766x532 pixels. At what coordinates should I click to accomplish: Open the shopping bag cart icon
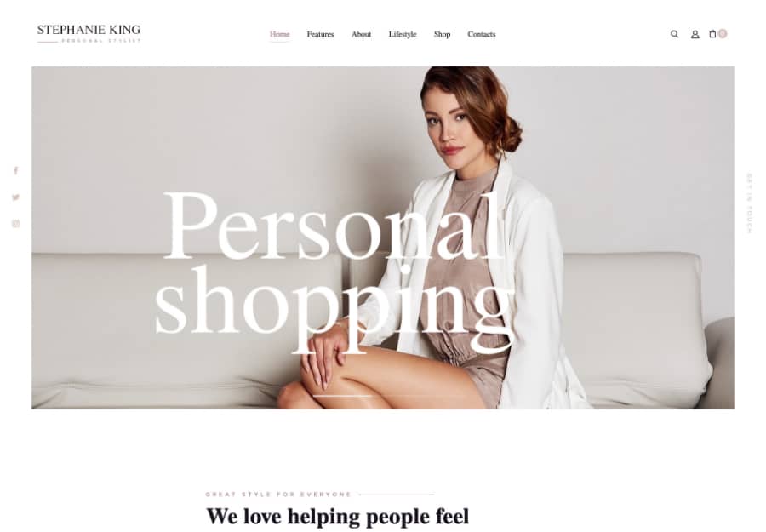712,34
